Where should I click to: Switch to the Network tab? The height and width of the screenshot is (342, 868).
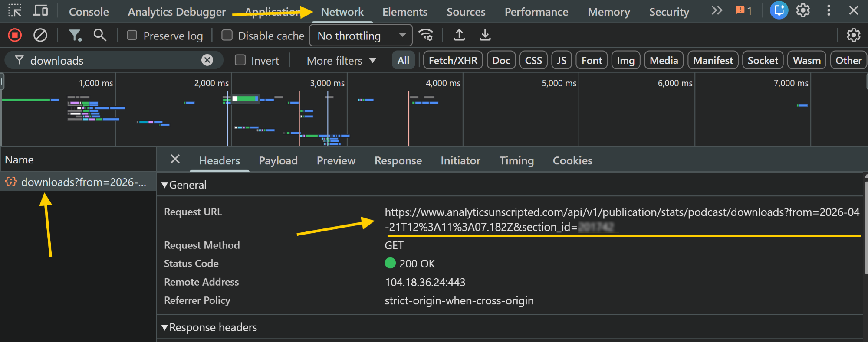click(342, 12)
